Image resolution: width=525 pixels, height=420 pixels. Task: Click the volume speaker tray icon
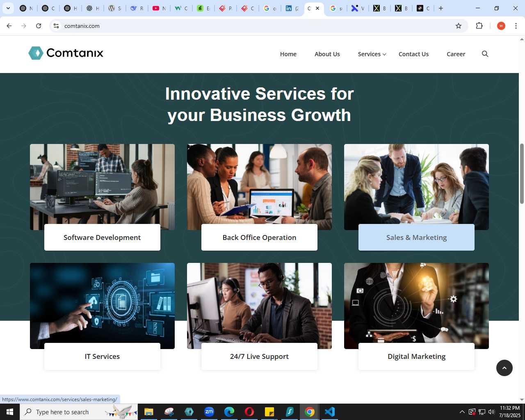(x=491, y=412)
